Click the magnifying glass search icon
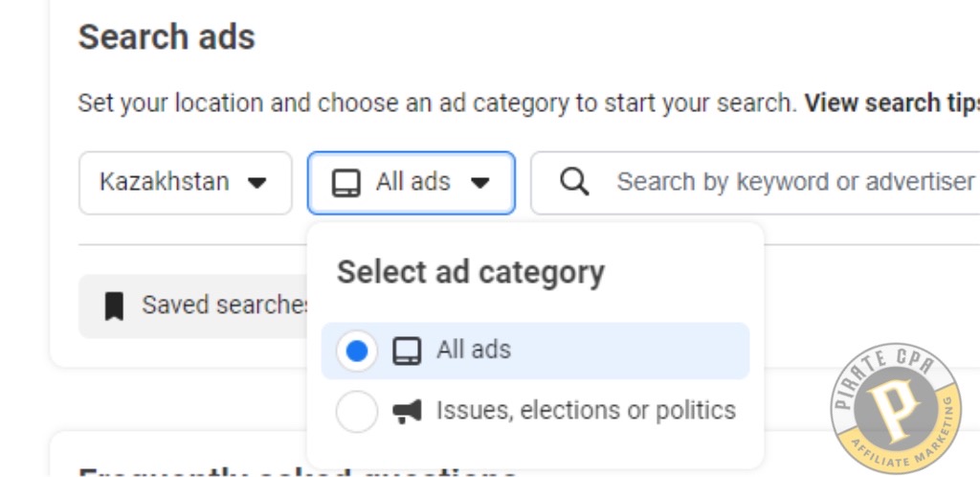980x477 pixels. coord(574,182)
